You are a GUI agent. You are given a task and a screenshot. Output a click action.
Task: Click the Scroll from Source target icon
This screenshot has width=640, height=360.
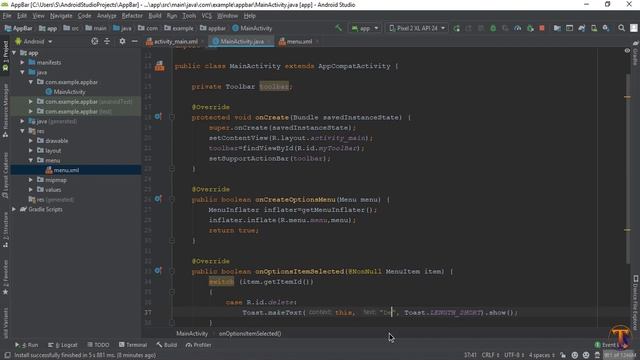[x=95, y=41]
